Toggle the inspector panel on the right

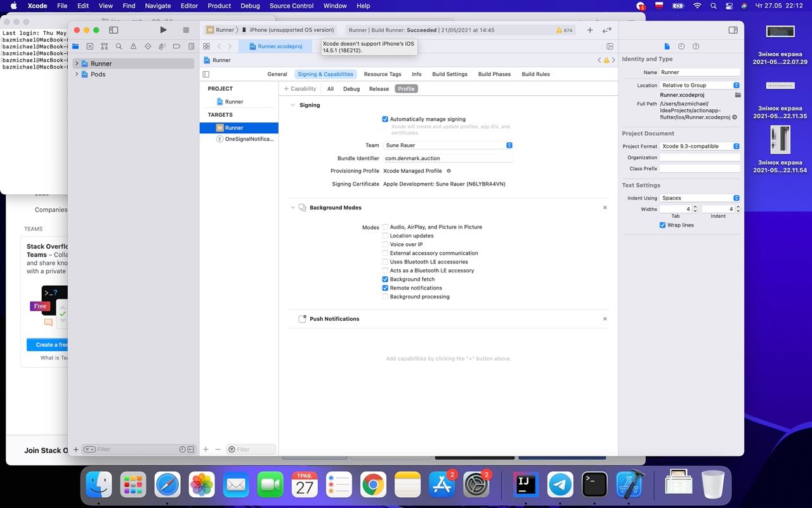(x=733, y=30)
